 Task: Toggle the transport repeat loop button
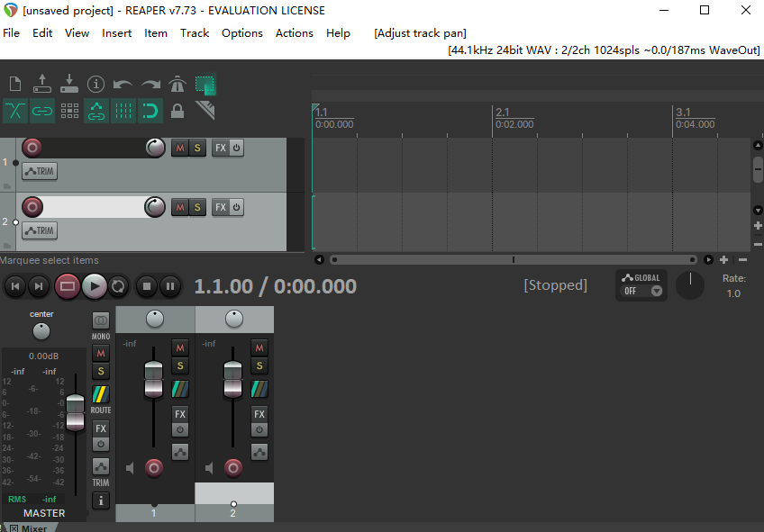point(118,286)
